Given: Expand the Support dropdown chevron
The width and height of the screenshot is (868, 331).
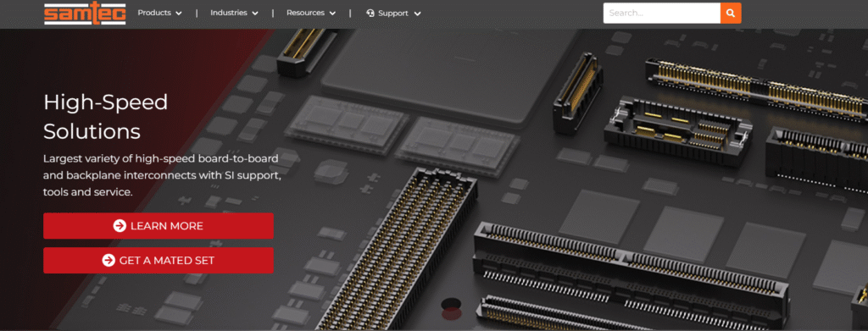Looking at the screenshot, I should (x=417, y=14).
